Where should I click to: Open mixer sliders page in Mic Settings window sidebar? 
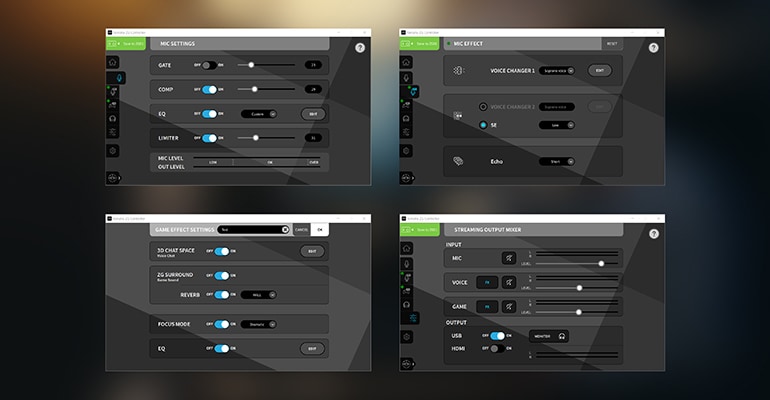(x=112, y=132)
